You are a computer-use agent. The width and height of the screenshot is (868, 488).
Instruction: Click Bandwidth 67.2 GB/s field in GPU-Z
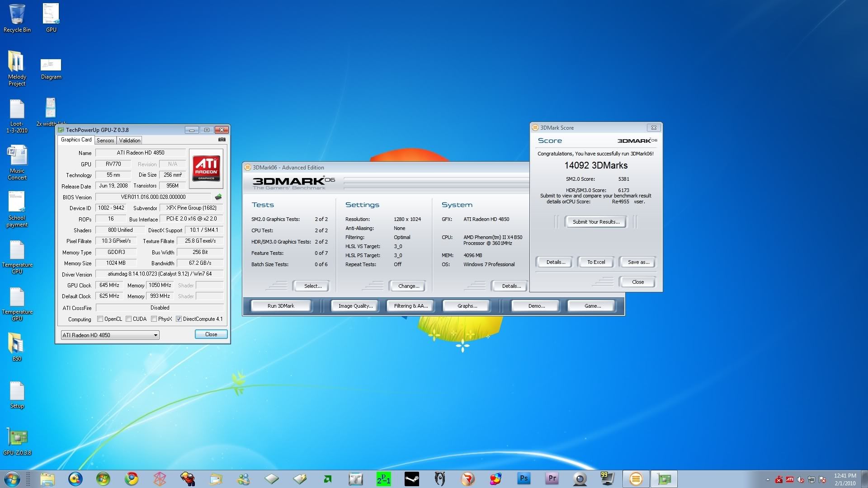pos(200,263)
